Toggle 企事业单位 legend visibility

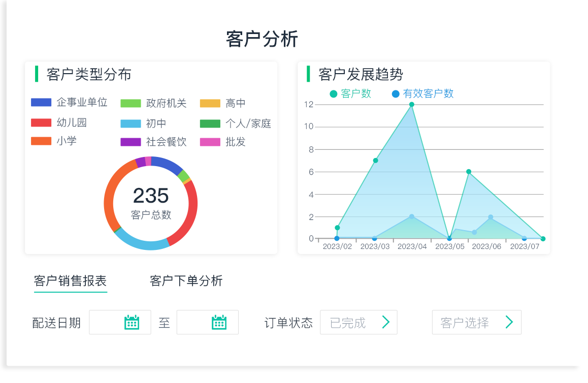click(x=69, y=103)
